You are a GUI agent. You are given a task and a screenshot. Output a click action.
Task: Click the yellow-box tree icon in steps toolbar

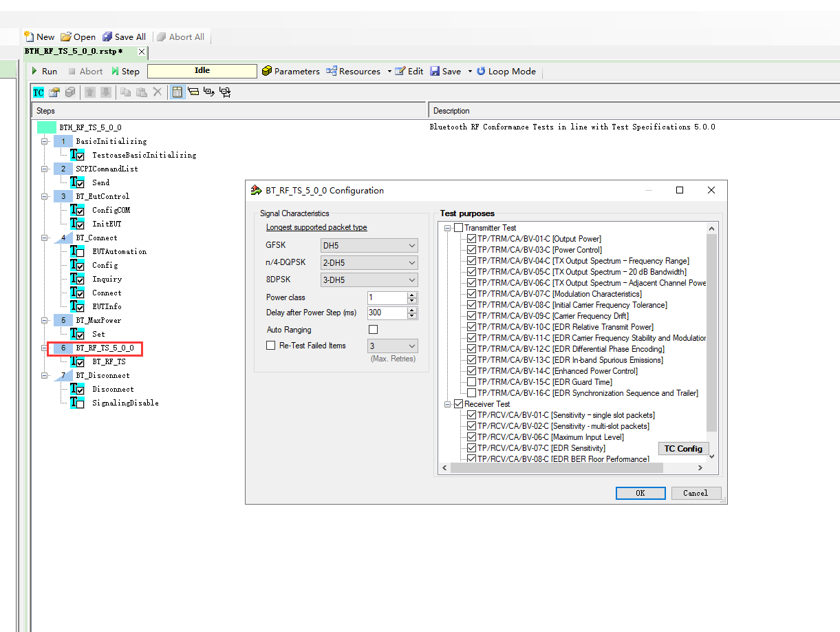193,92
